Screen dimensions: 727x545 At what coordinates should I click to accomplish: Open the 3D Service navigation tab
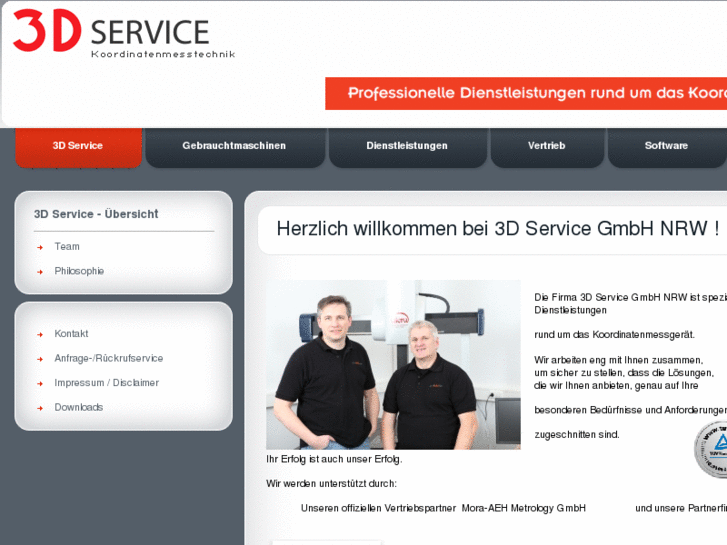pos(78,146)
